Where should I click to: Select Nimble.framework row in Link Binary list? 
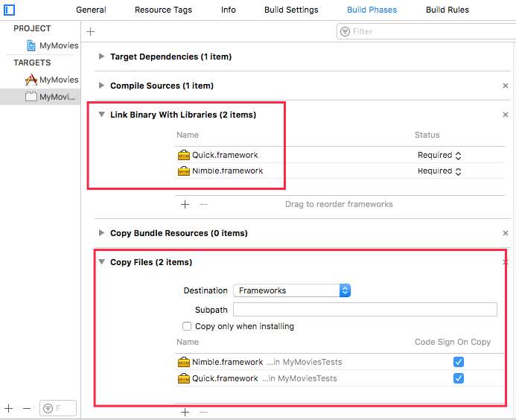pyautogui.click(x=340, y=171)
